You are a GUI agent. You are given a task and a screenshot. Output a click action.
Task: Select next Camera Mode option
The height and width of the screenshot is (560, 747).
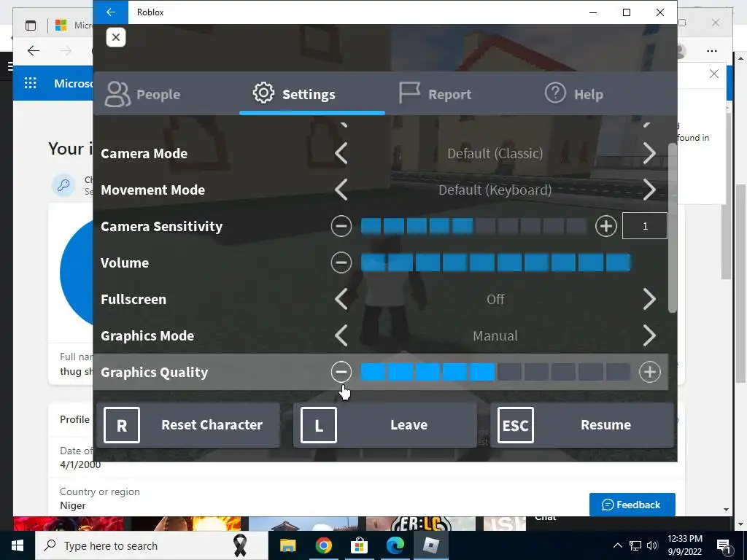(649, 153)
